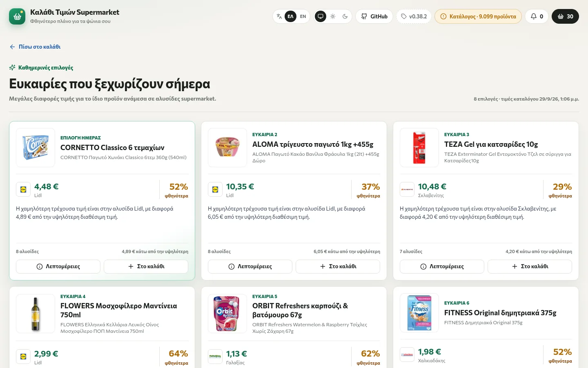The image size is (588, 368).
Task: Add TEZA Gel Στο καλάθι
Action: coord(530,266)
